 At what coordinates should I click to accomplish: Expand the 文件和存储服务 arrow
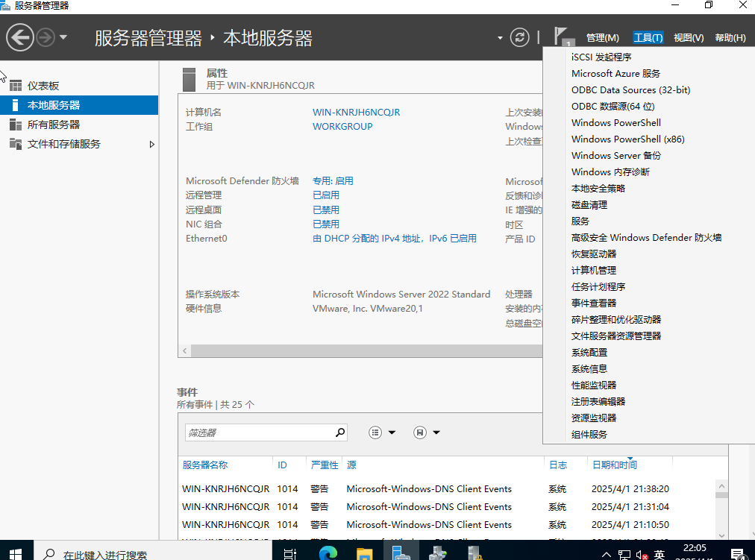[x=151, y=144]
